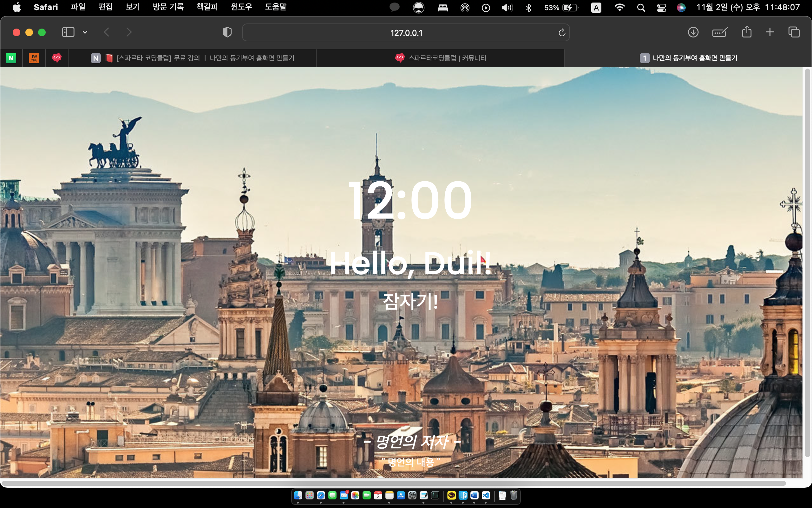The image size is (812, 508).
Task: Open the pinned red heart tab
Action: point(57,58)
